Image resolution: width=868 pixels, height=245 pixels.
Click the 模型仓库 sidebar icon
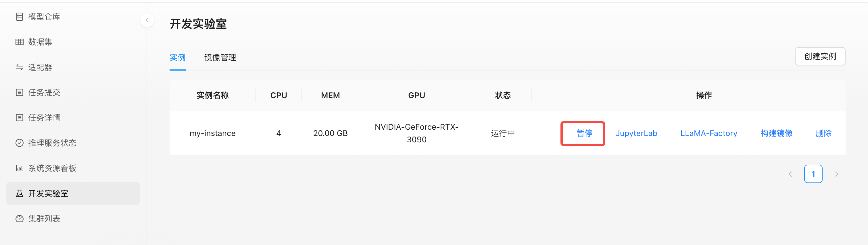coord(20,16)
